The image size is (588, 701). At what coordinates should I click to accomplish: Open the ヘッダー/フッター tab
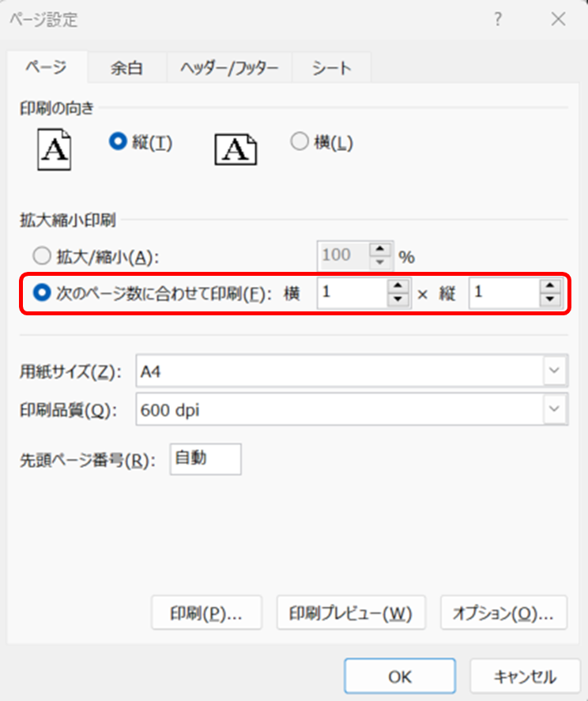[229, 69]
